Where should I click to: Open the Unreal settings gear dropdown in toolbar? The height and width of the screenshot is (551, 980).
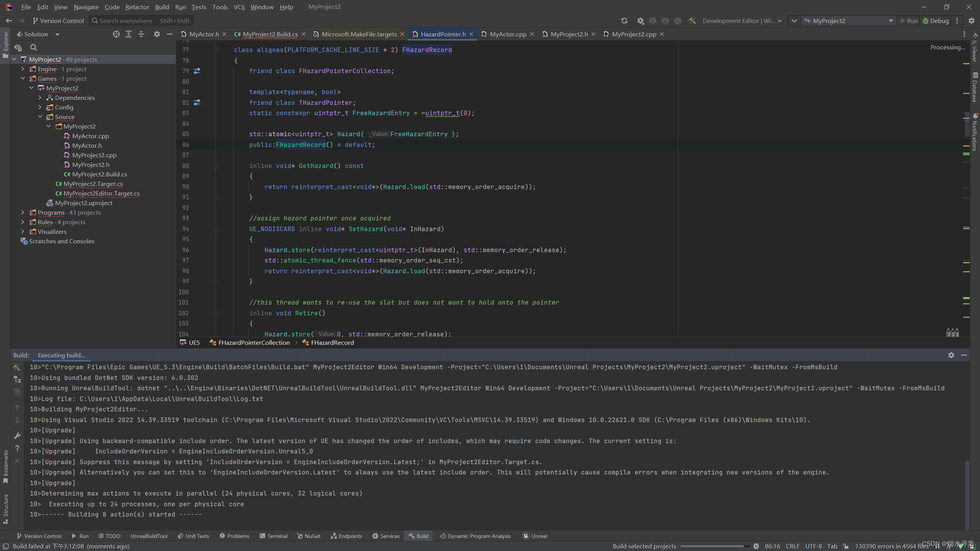[x=640, y=21]
